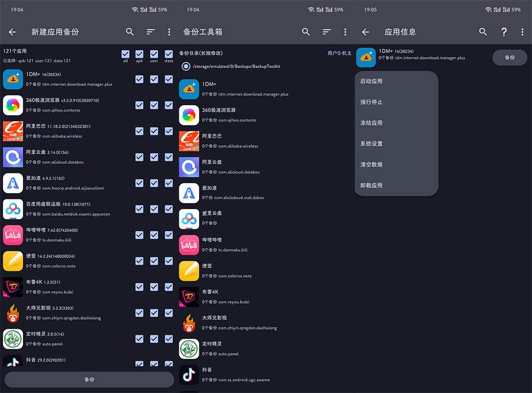
Task: Click the 备份 button in 应用信息
Action: click(509, 57)
